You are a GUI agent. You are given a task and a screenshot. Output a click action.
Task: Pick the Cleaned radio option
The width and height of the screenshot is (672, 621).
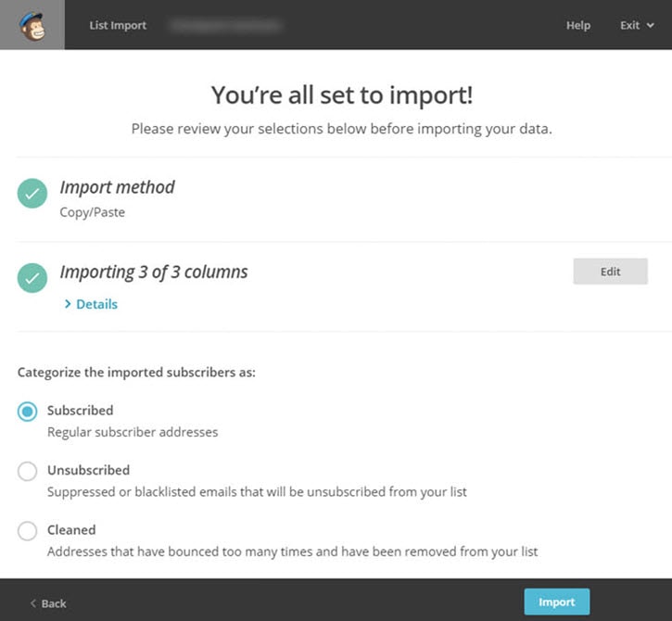click(28, 531)
